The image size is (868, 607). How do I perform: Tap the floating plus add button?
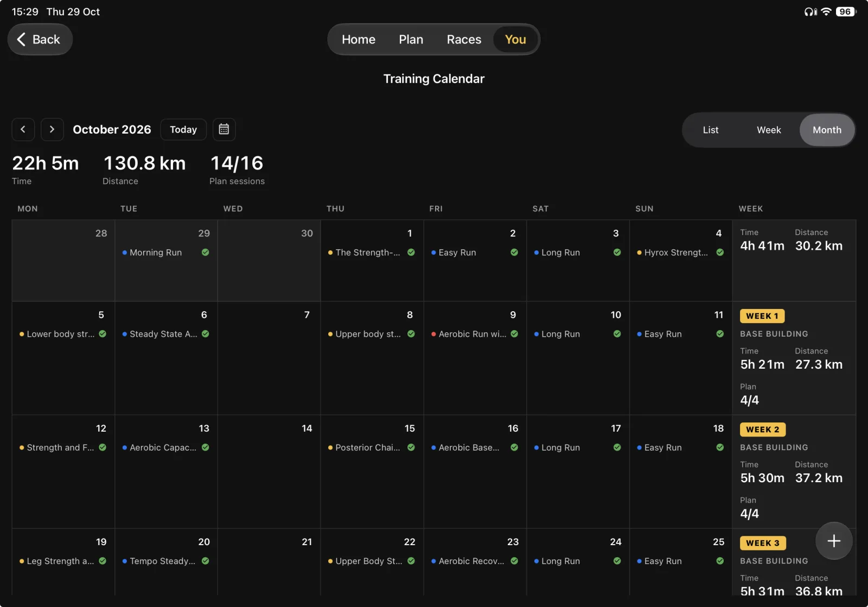point(834,541)
